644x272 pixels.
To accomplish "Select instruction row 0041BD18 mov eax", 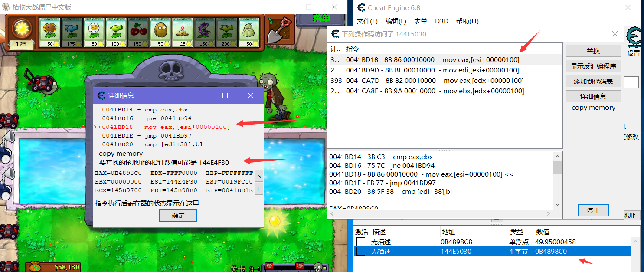I will tap(445, 59).
